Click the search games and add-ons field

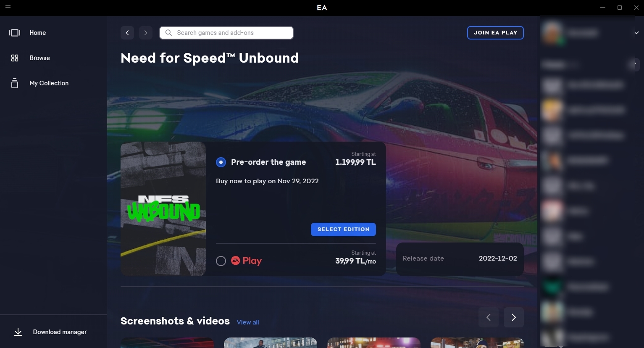(231, 33)
